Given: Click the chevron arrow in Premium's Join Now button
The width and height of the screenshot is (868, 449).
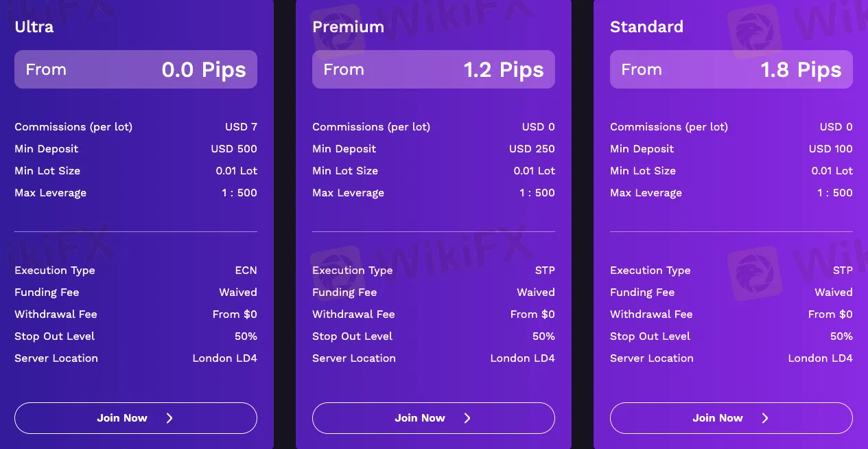Looking at the screenshot, I should tap(467, 417).
